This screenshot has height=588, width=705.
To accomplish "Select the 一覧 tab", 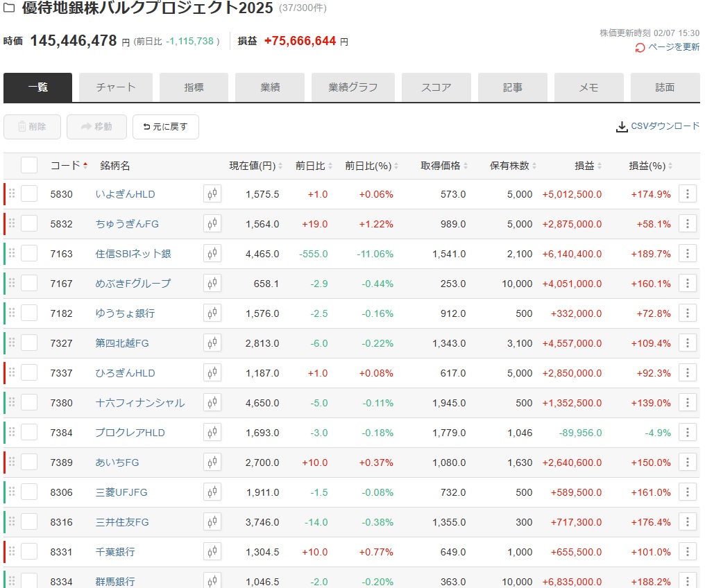I will (x=37, y=87).
